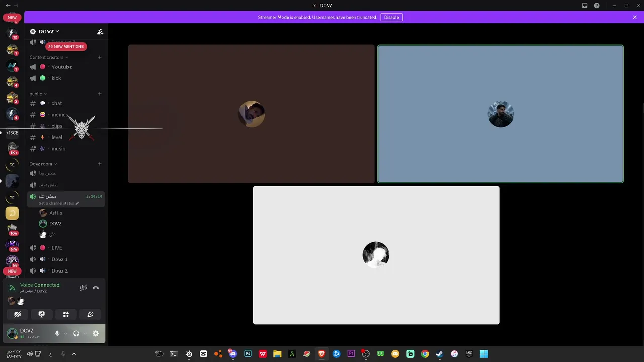Open headphone output options arrow
Image resolution: width=644 pixels, height=362 pixels.
point(85,333)
